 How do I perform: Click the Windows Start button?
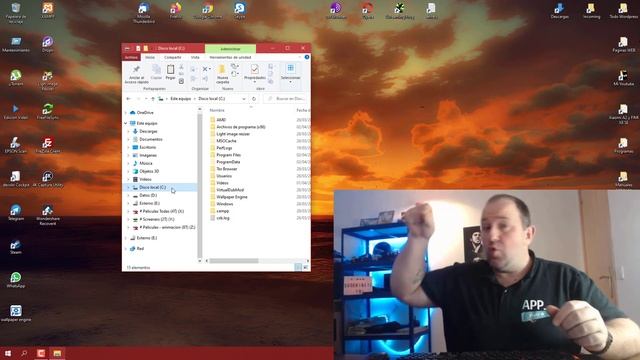click(7, 353)
